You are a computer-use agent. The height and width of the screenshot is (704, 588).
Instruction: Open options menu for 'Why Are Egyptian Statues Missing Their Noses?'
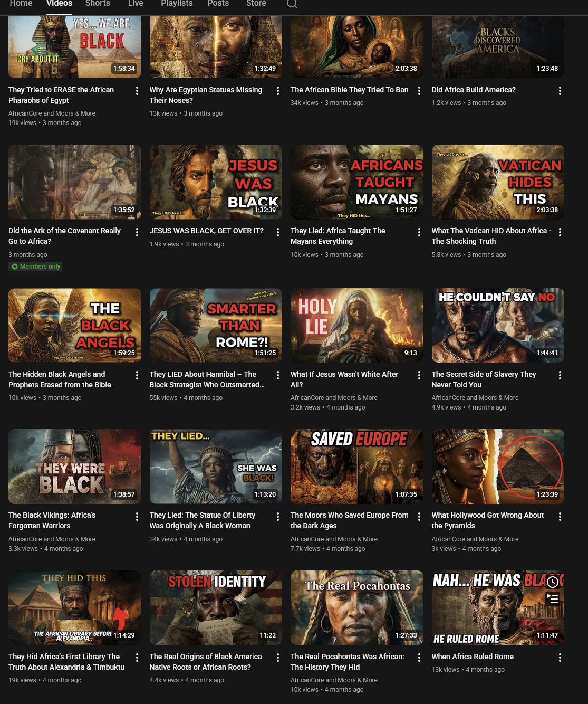278,91
